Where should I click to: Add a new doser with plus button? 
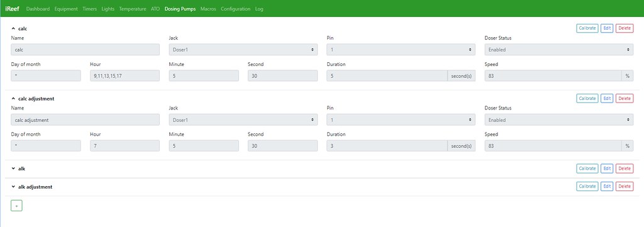tap(16, 206)
